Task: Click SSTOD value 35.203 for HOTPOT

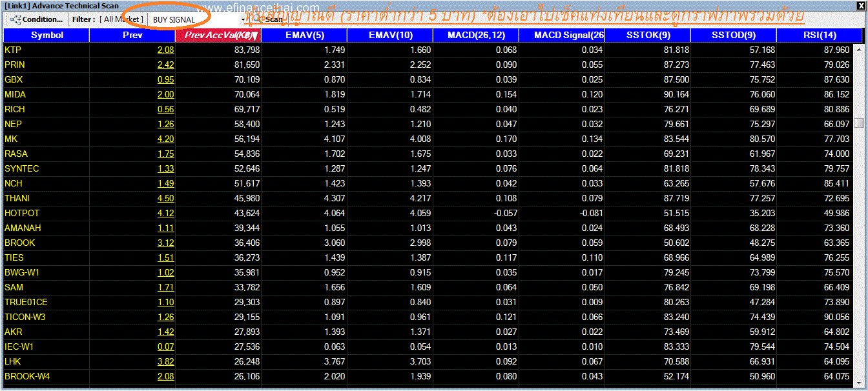Action: (x=762, y=213)
